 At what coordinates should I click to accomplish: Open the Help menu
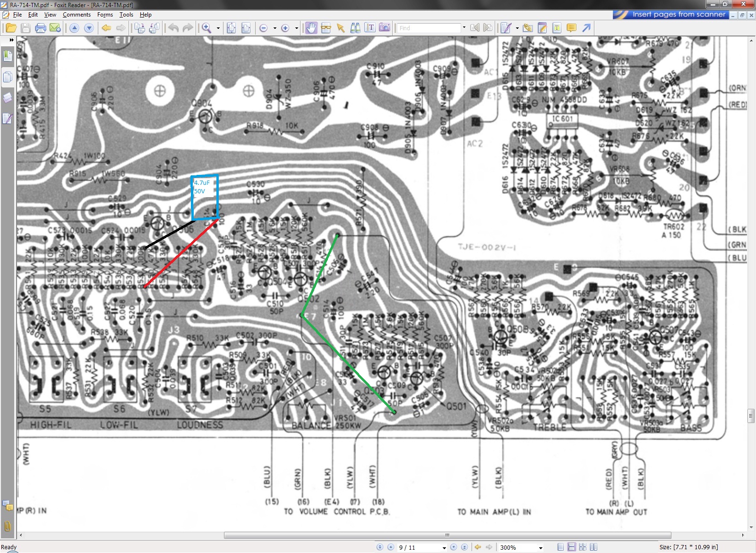pyautogui.click(x=146, y=15)
